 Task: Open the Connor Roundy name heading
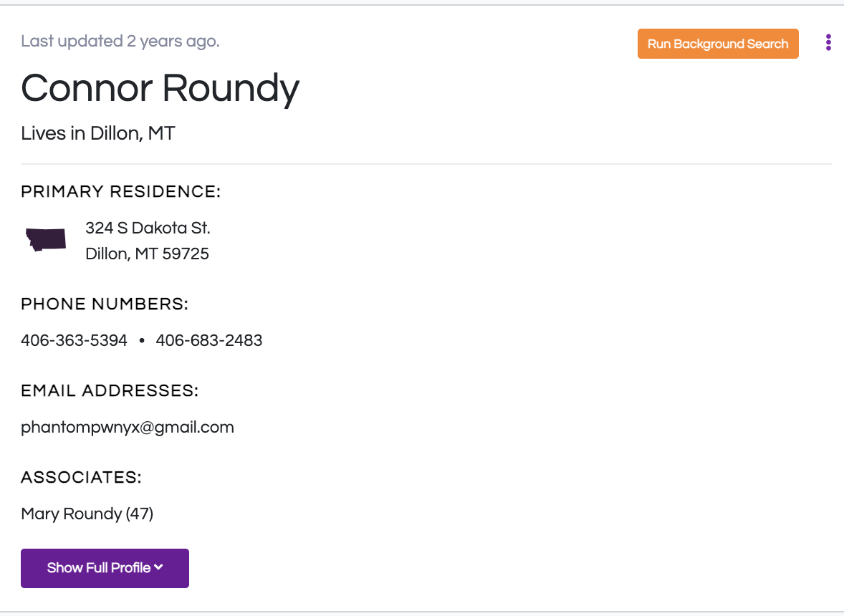[160, 88]
